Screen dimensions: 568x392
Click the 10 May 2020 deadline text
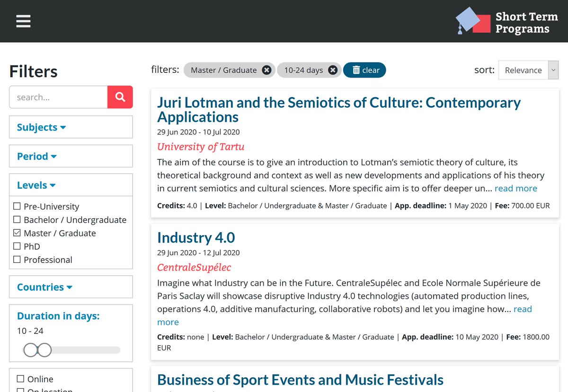point(477,337)
